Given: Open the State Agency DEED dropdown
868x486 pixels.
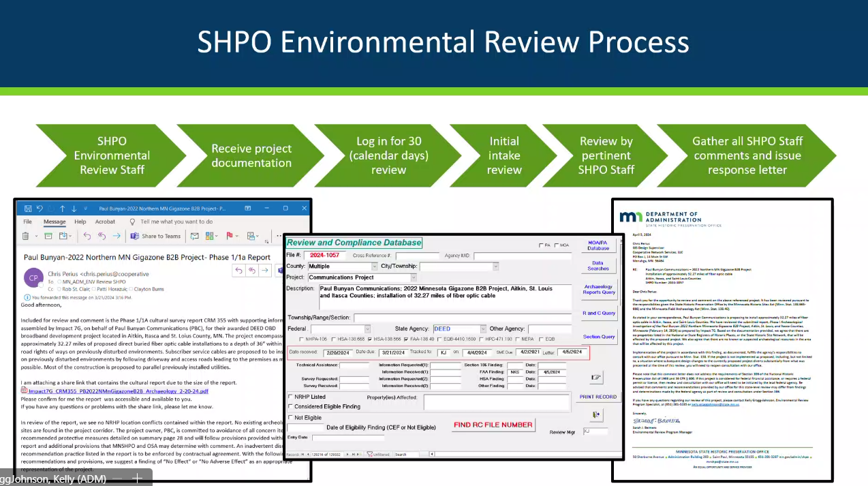Looking at the screenshot, I should (x=483, y=329).
